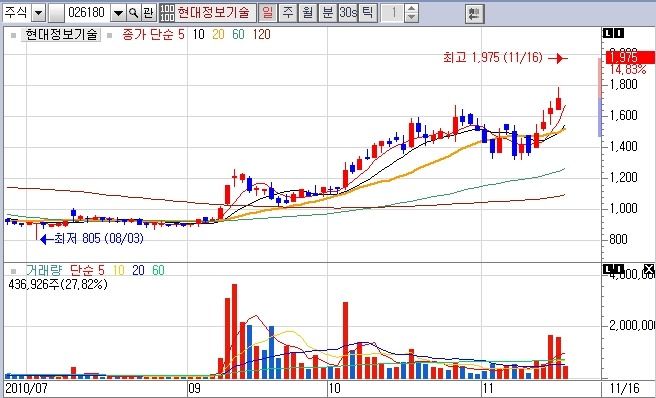Open the 주식 market type dropdown arrow
Screen dimensions: 656x398
(38, 13)
